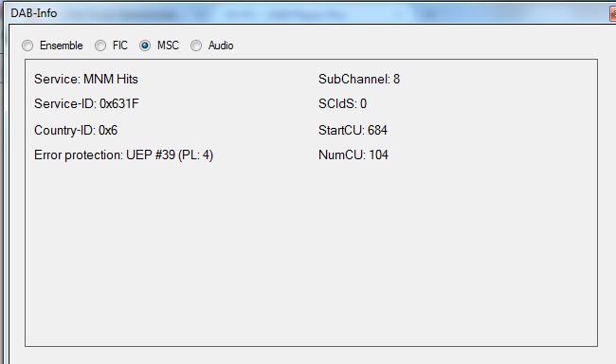Click the Audio label text
Viewport: 616px width, 364px height.
(221, 45)
